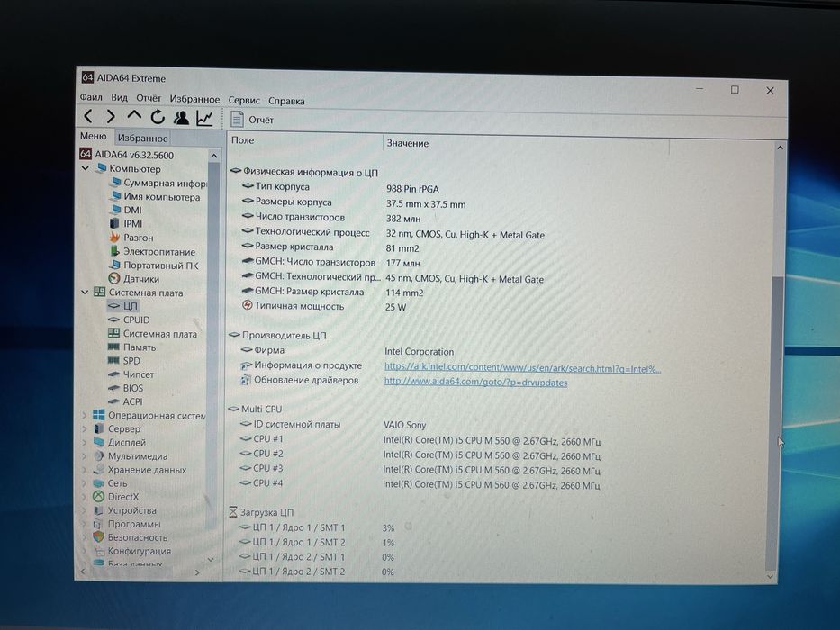Expand the DirectX tree node
The width and height of the screenshot is (840, 630).
click(84, 497)
